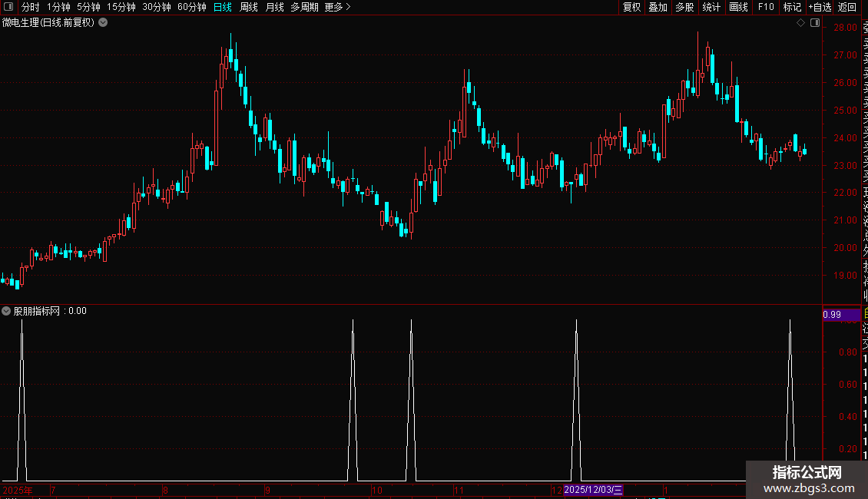Click the 叠加 overlay button
This screenshot has width=868, height=499.
coord(658,7)
